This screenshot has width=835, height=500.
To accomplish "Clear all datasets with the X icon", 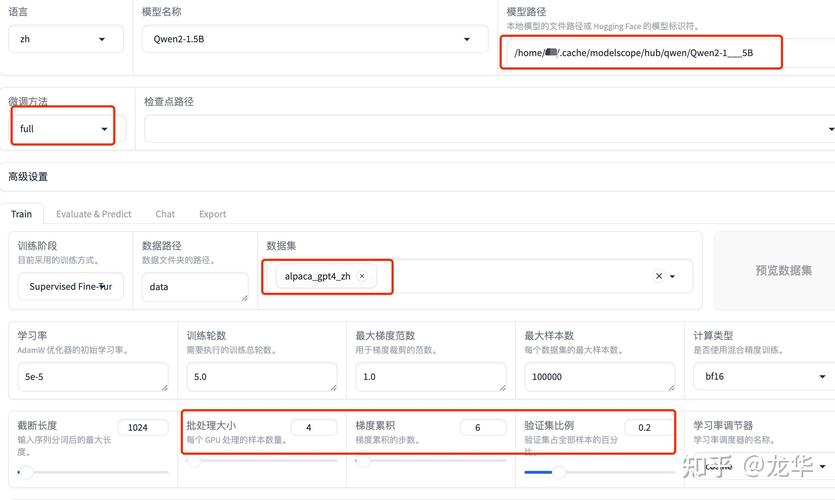I will coord(659,276).
